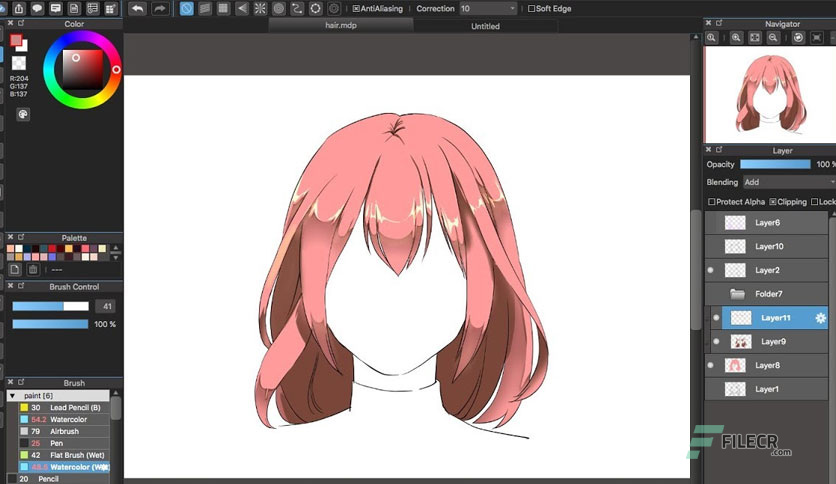
Task: Select Layer10 in the layer list
Action: (767, 246)
